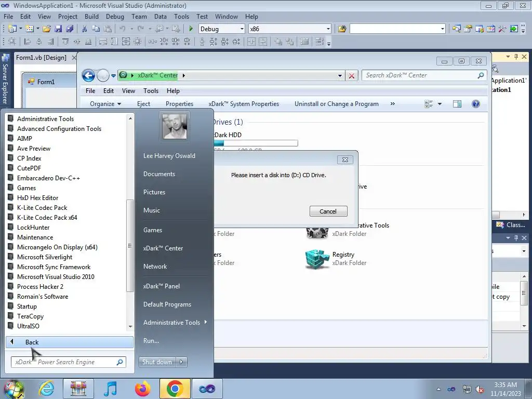Go back in xDark Center window
This screenshot has width=532, height=399.
[88, 75]
